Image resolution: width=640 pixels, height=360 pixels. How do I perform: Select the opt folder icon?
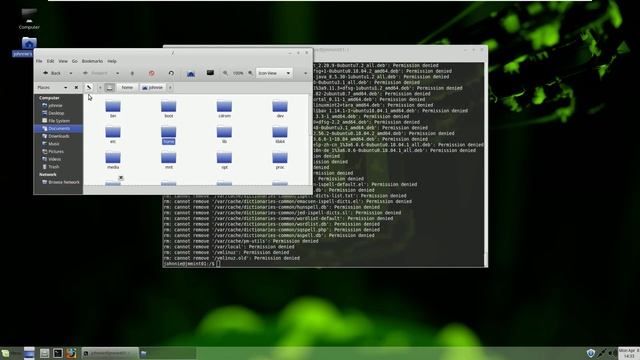224,158
